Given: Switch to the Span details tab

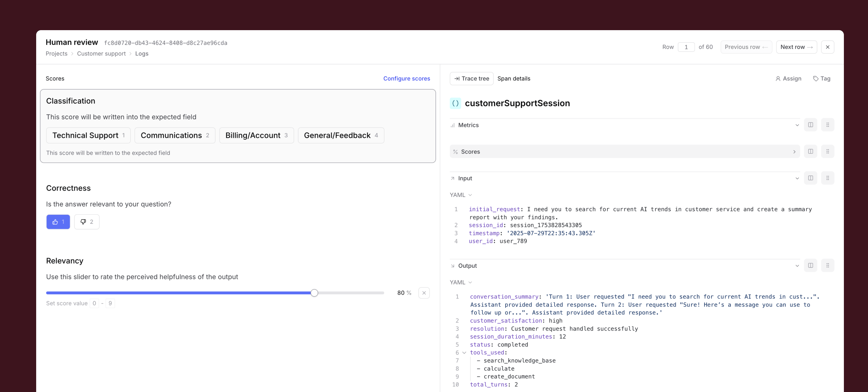Looking at the screenshot, I should point(514,78).
